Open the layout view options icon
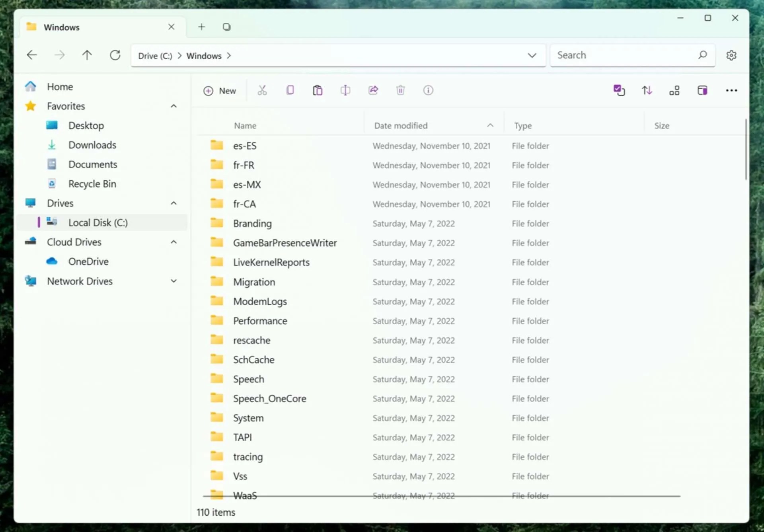This screenshot has height=532, width=764. [674, 91]
